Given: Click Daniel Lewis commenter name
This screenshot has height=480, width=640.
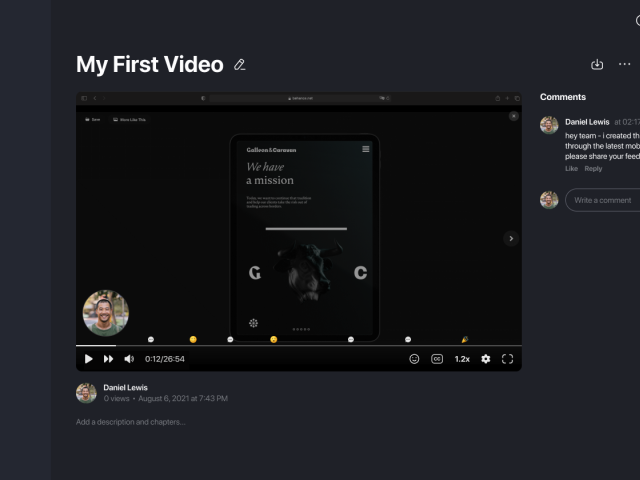Looking at the screenshot, I should pos(587,122).
